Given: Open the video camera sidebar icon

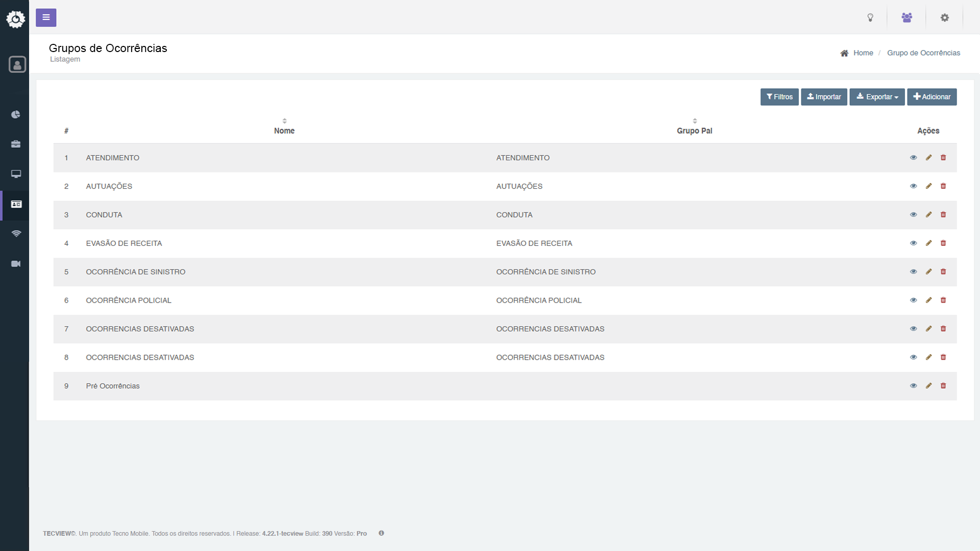Looking at the screenshot, I should [x=16, y=264].
